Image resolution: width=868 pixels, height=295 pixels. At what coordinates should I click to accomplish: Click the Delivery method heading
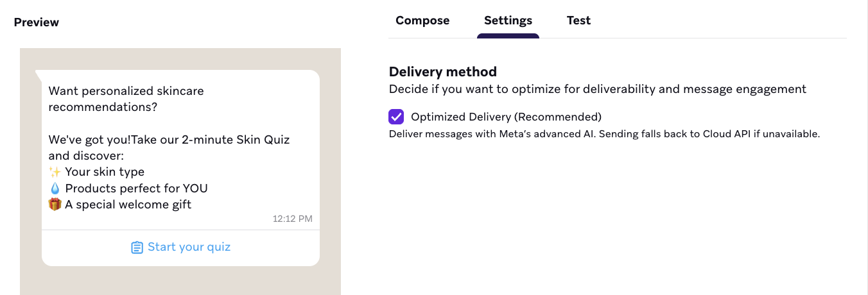[443, 72]
